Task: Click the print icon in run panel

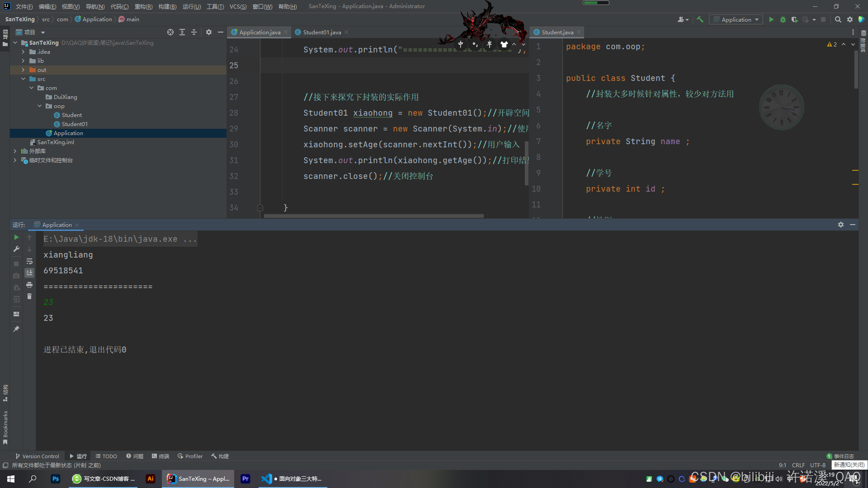Action: [x=29, y=285]
